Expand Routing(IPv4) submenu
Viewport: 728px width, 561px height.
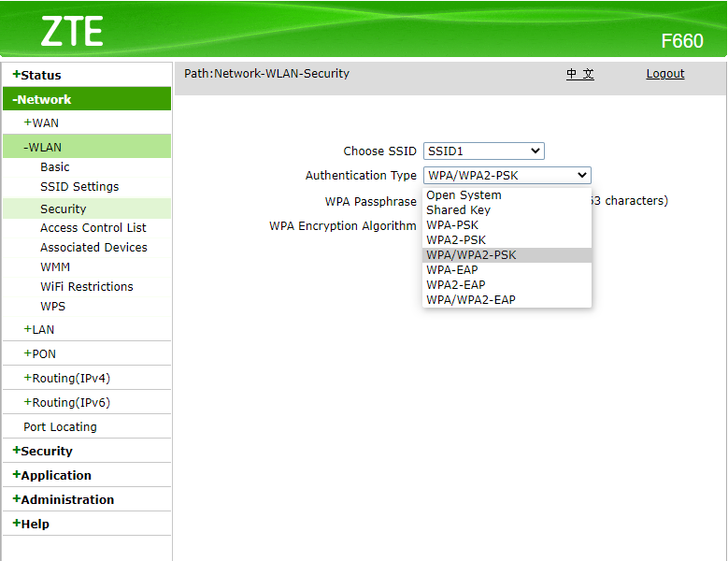pyautogui.click(x=67, y=379)
